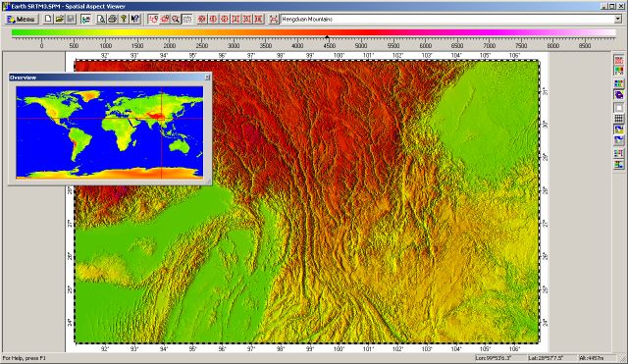Toggle the white square frame icon

619,108
